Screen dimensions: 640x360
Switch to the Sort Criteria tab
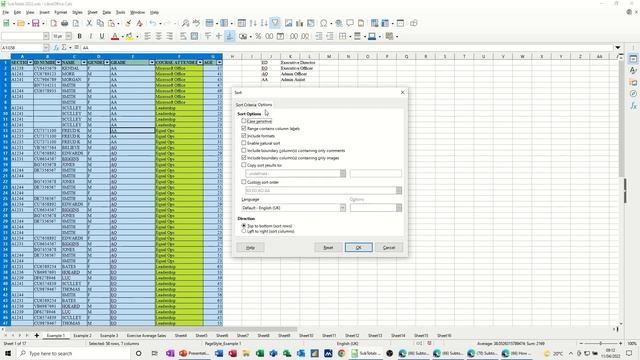tap(246, 105)
